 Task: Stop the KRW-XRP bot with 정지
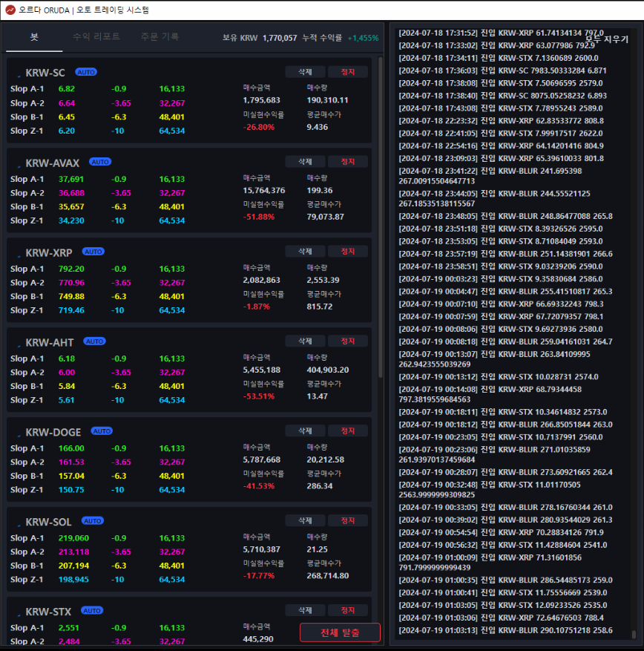348,251
